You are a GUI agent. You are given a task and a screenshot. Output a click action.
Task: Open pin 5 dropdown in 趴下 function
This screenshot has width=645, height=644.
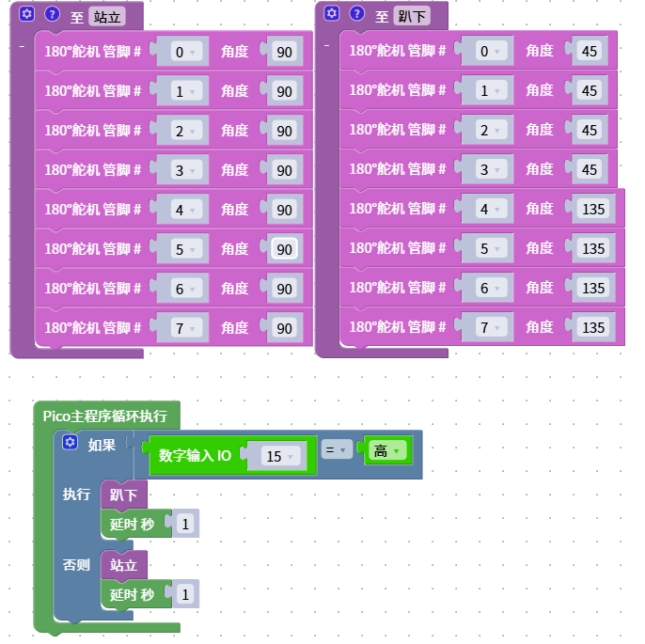(x=491, y=248)
